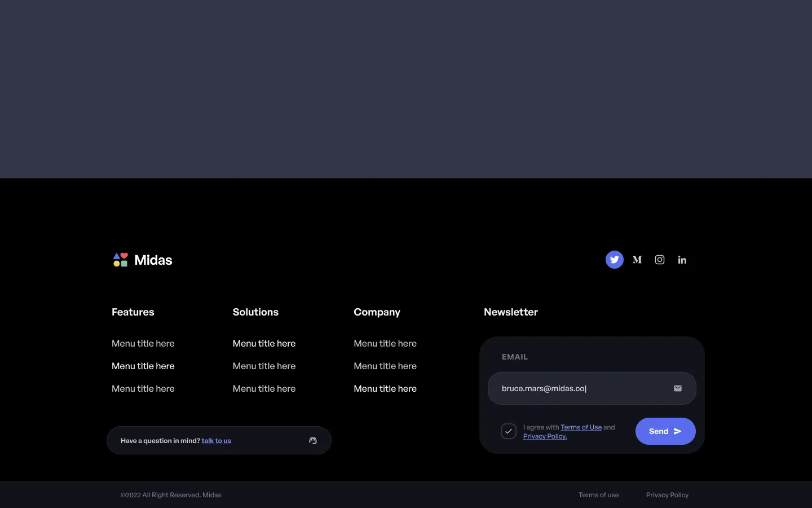Untick the terms agreement checkbox

tap(509, 431)
